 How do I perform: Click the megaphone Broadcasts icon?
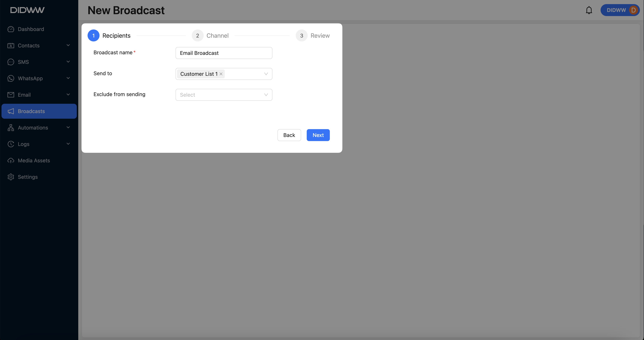coord(11,111)
